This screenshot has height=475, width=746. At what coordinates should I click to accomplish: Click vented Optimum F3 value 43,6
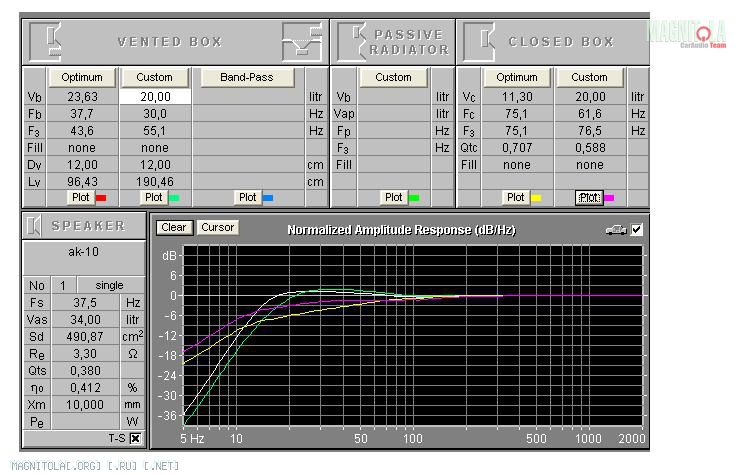pyautogui.click(x=82, y=131)
